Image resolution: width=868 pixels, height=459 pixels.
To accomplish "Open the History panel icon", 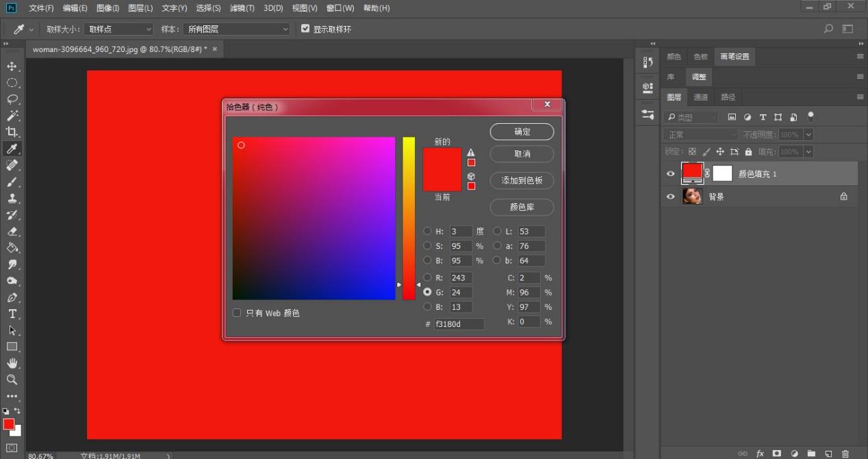I will (648, 62).
